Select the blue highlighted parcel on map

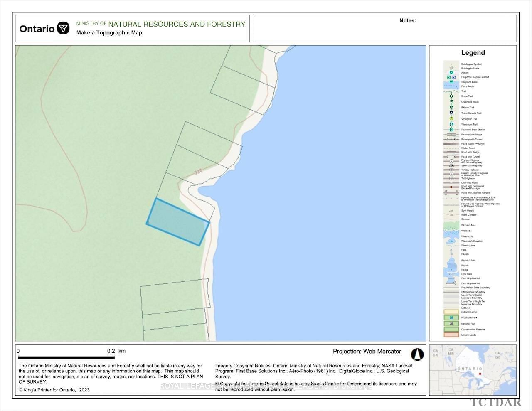tap(178, 222)
